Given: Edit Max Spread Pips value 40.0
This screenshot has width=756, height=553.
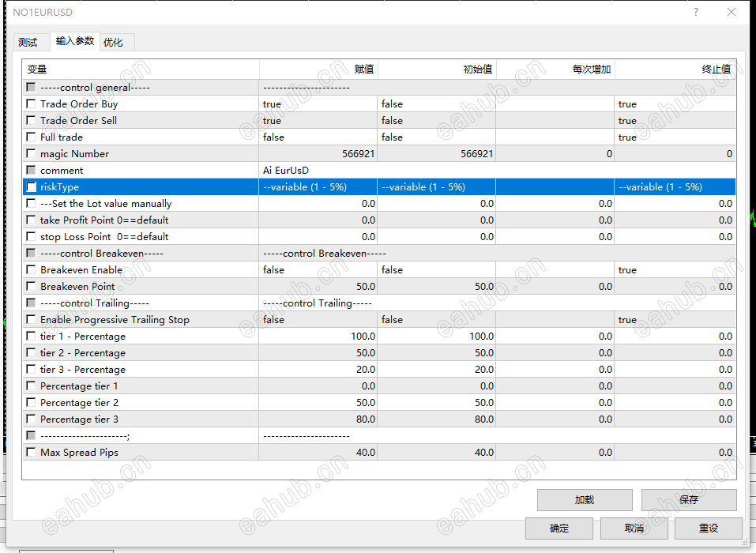Looking at the screenshot, I should click(x=318, y=452).
